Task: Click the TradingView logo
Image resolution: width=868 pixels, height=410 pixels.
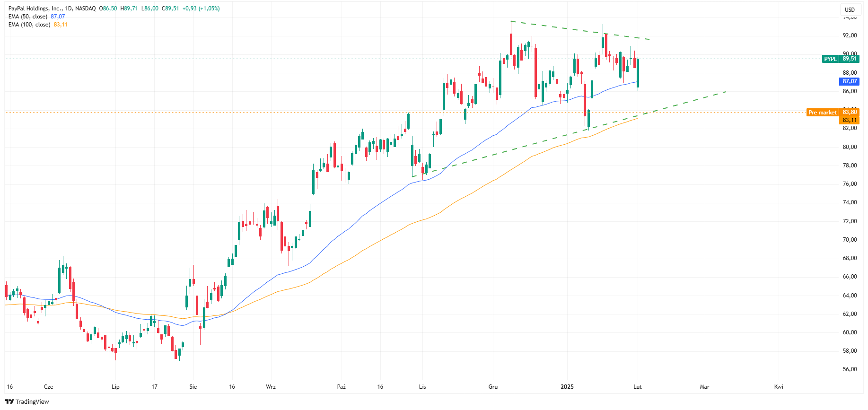Action: coord(27,401)
